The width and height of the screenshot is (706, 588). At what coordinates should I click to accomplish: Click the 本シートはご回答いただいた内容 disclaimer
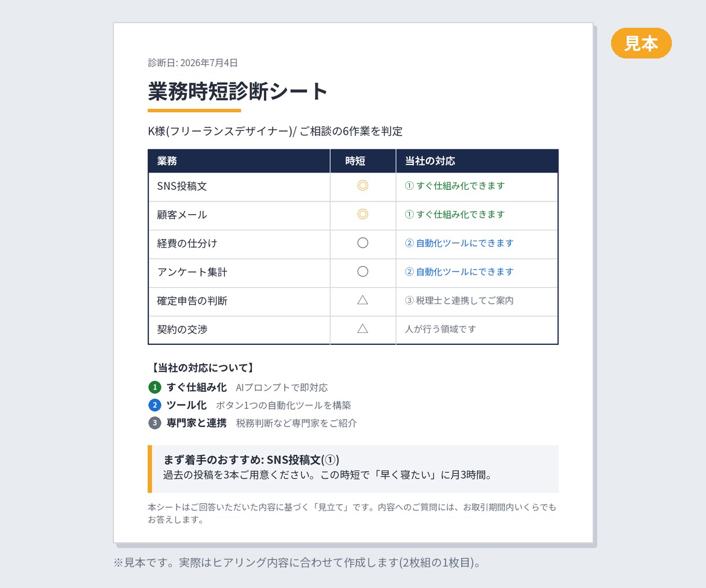click(x=352, y=513)
